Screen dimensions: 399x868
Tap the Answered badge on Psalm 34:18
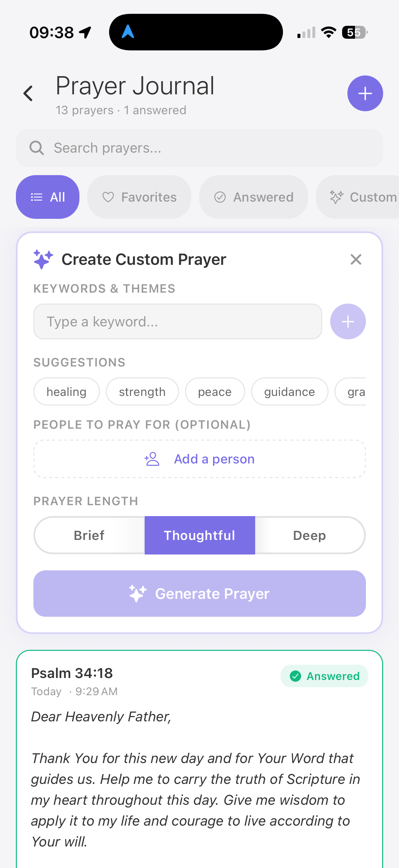click(324, 676)
